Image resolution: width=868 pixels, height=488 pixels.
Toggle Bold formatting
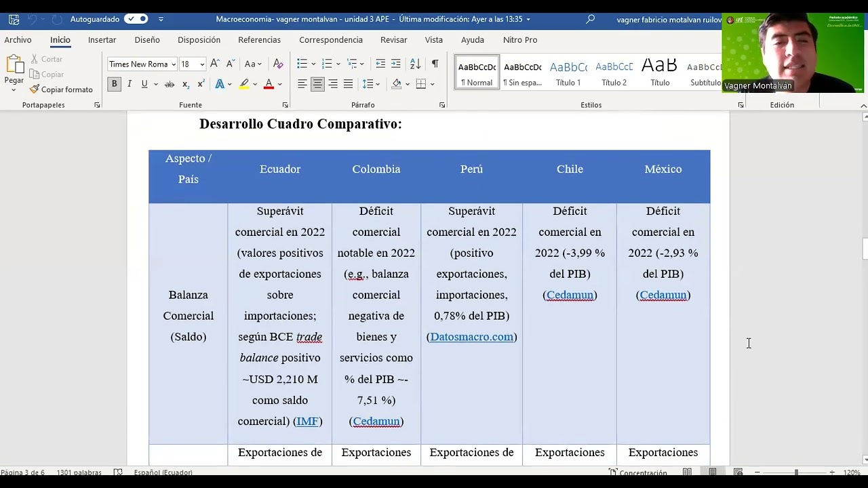click(x=114, y=84)
